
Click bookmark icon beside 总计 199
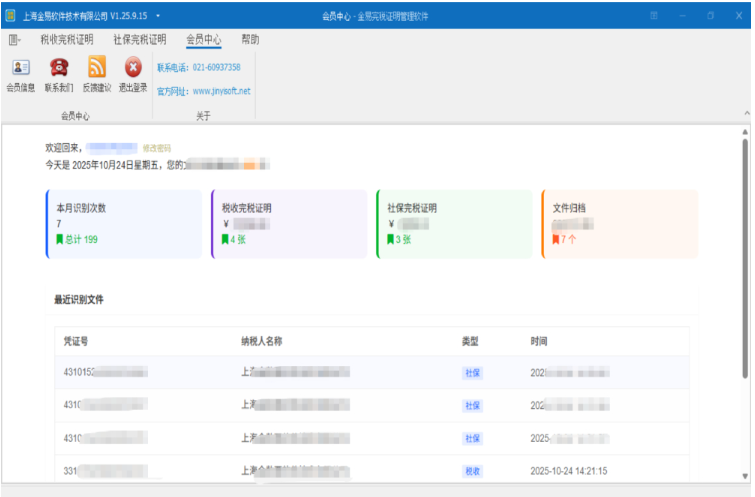point(59,240)
